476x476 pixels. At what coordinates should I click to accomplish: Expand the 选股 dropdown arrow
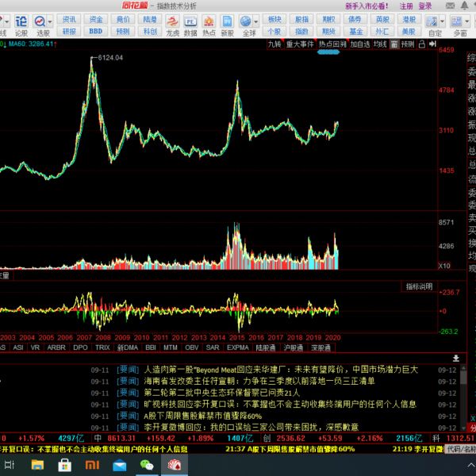click(50, 22)
